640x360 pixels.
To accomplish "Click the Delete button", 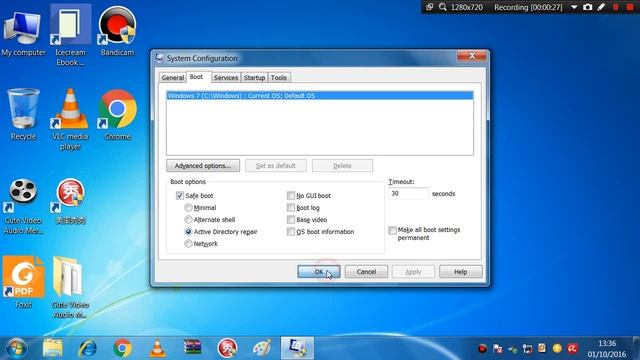I will coord(342,166).
